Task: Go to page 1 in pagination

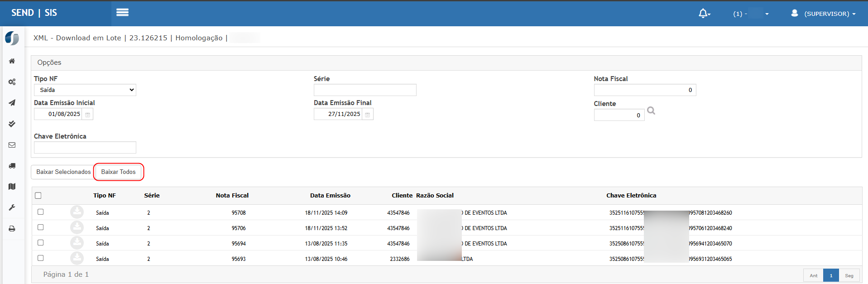Action: (x=831, y=275)
